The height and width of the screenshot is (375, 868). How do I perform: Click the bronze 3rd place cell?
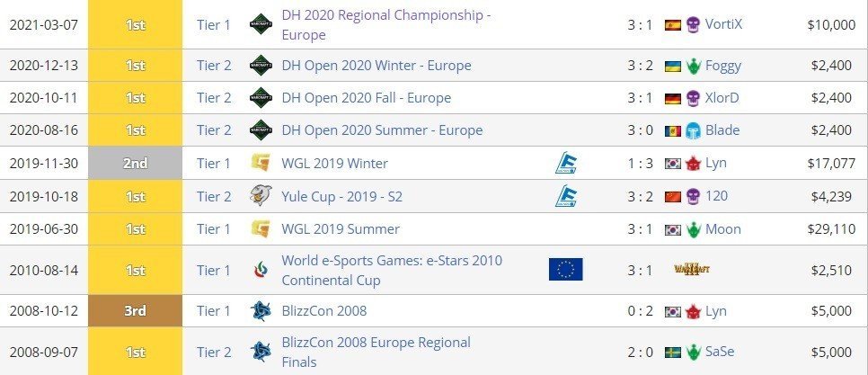tap(135, 311)
